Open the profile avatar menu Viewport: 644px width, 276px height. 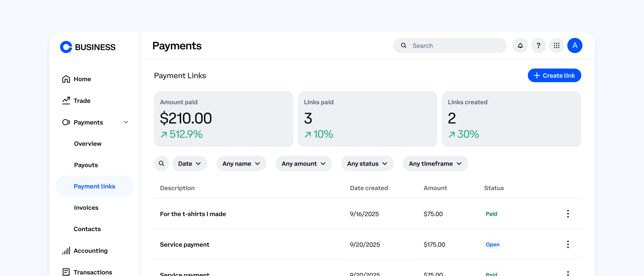(x=575, y=45)
